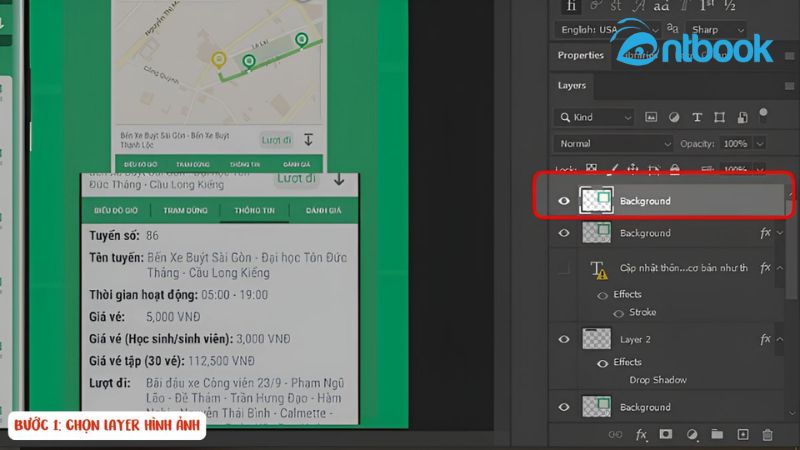Open the Opacity slider dropdown arrow

760,144
